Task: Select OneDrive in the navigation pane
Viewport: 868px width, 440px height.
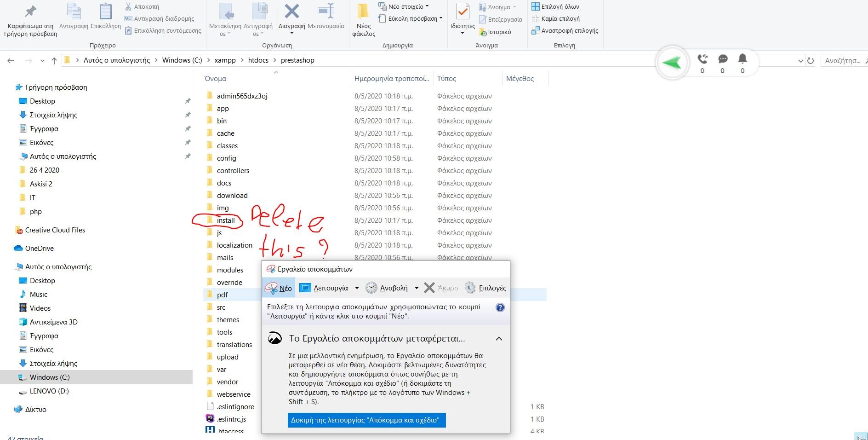Action: tap(39, 248)
